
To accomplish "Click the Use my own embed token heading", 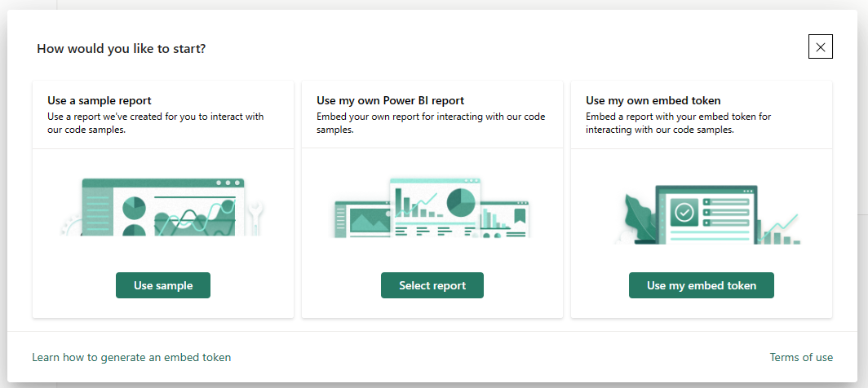I will [x=653, y=101].
